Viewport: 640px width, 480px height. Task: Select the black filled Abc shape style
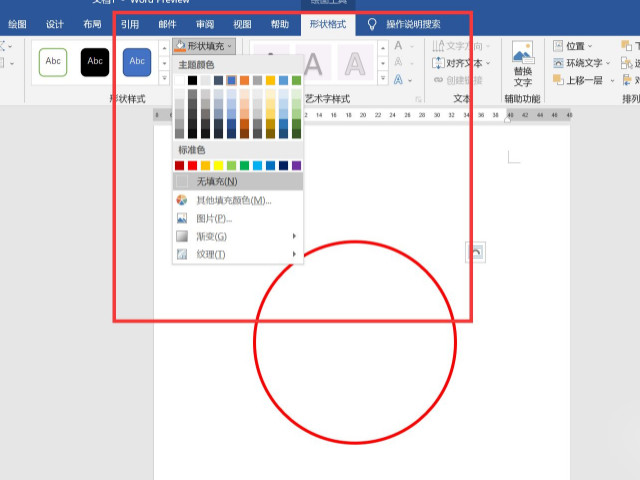coord(95,62)
